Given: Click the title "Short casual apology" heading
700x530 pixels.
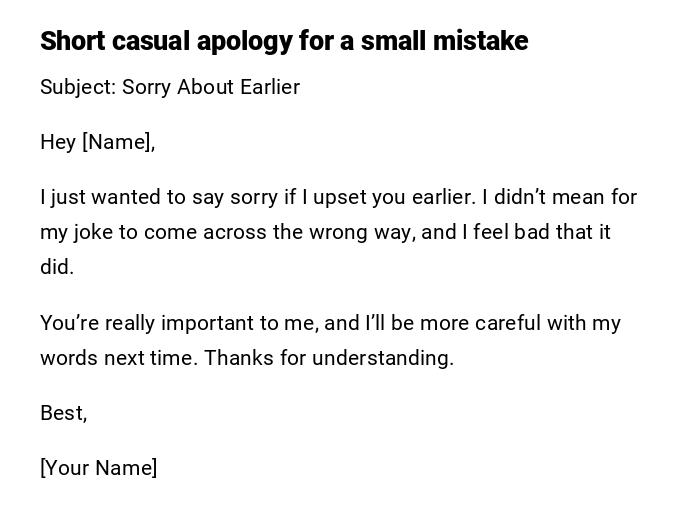Looking at the screenshot, I should tap(283, 41).
